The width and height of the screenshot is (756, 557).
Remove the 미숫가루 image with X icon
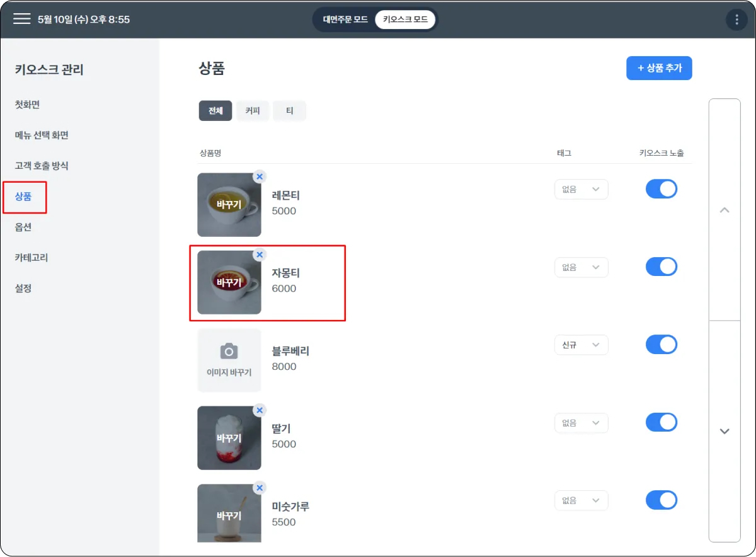point(260,488)
